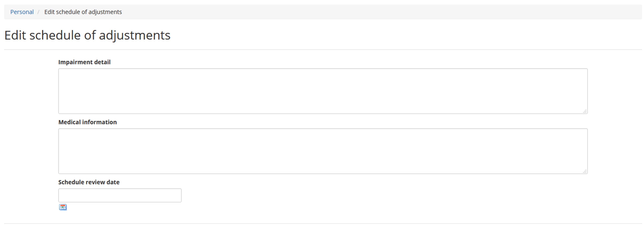
Task: Click the breadcrumb slash separator
Action: 39,12
